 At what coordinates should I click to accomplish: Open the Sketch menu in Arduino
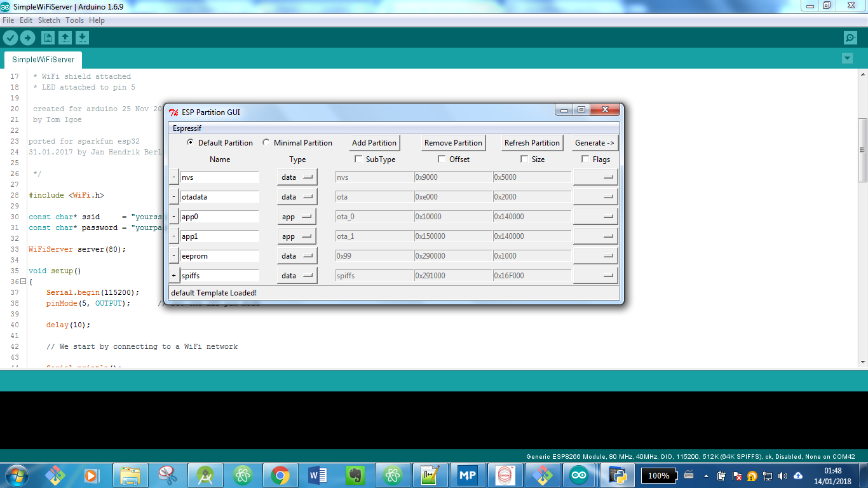pyautogui.click(x=49, y=20)
